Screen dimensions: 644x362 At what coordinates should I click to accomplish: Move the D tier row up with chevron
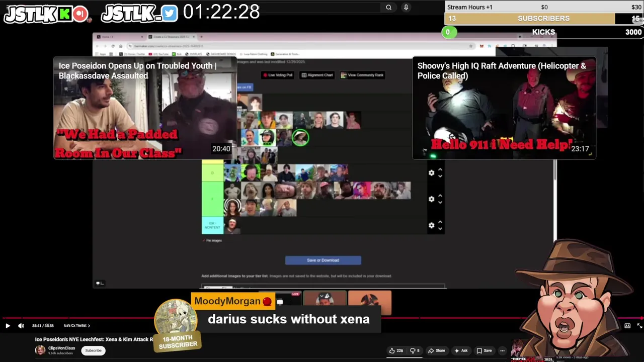point(440,170)
